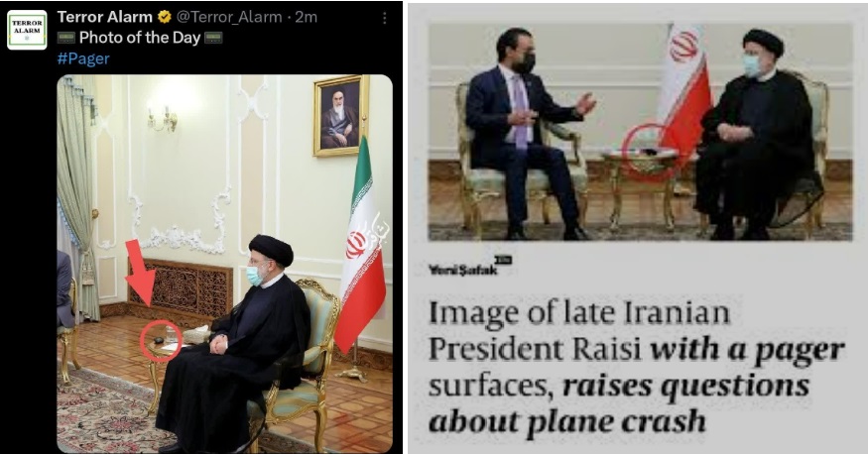Open the tweet's attached photo
This screenshot has height=454, width=868.
coord(225,264)
